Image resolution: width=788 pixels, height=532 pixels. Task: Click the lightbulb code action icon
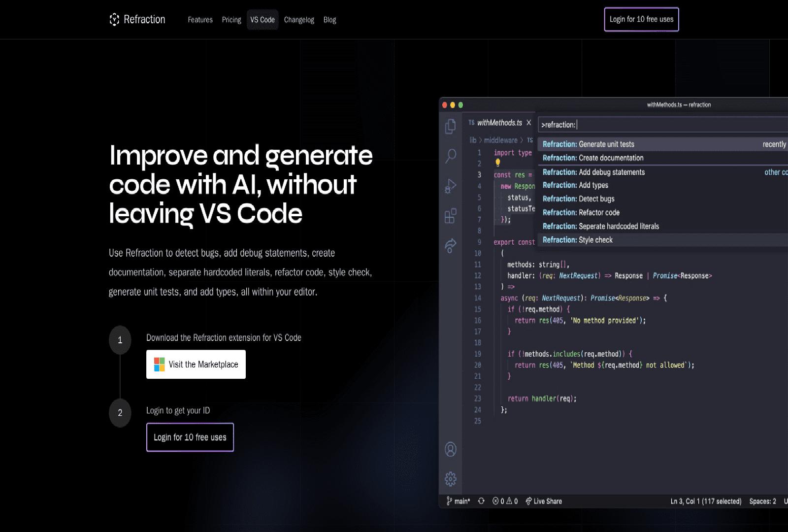pyautogui.click(x=497, y=163)
